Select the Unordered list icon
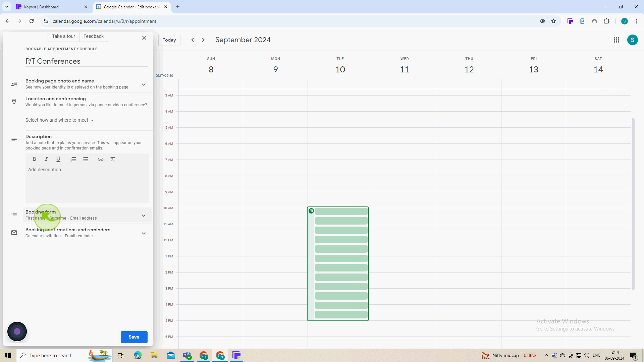Viewport: 644px width, 362px height. click(x=86, y=159)
